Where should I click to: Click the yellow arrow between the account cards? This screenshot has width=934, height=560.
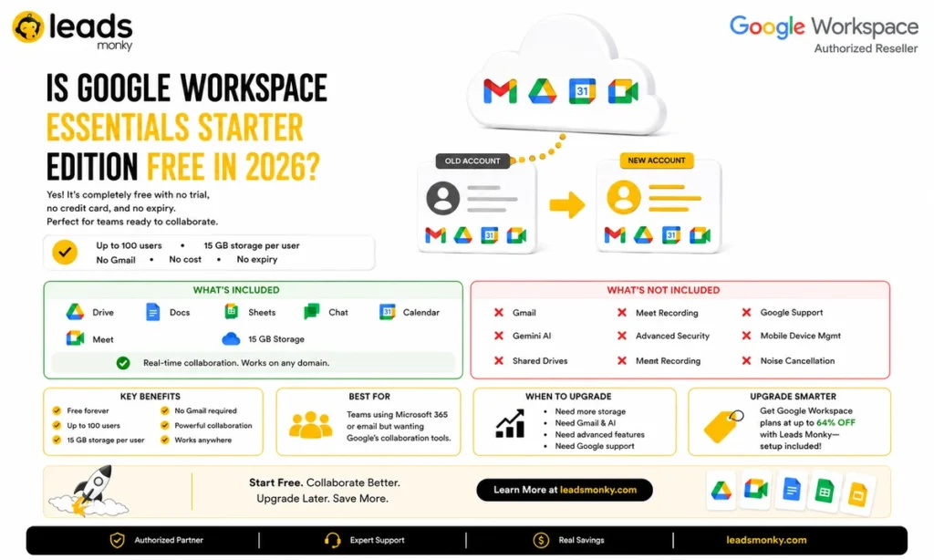pyautogui.click(x=566, y=205)
